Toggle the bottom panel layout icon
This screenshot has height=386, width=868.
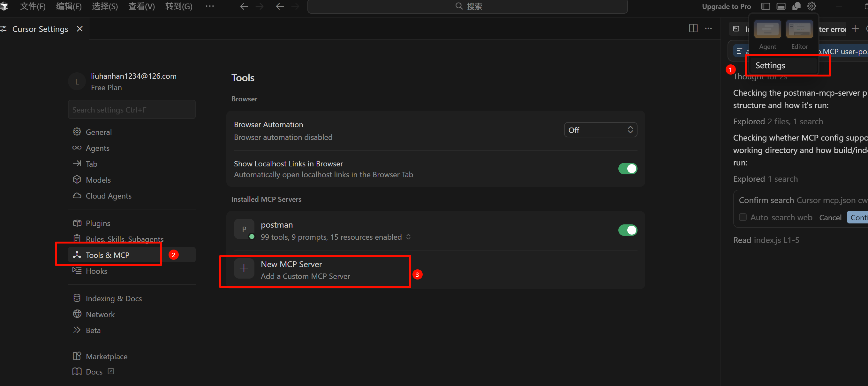pyautogui.click(x=781, y=6)
